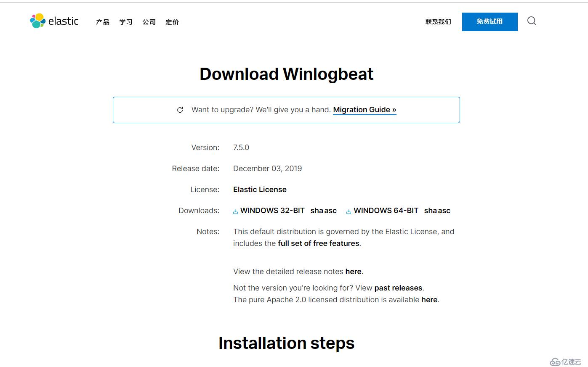
Task: Click the 'Downloads:' label
Action: [199, 211]
